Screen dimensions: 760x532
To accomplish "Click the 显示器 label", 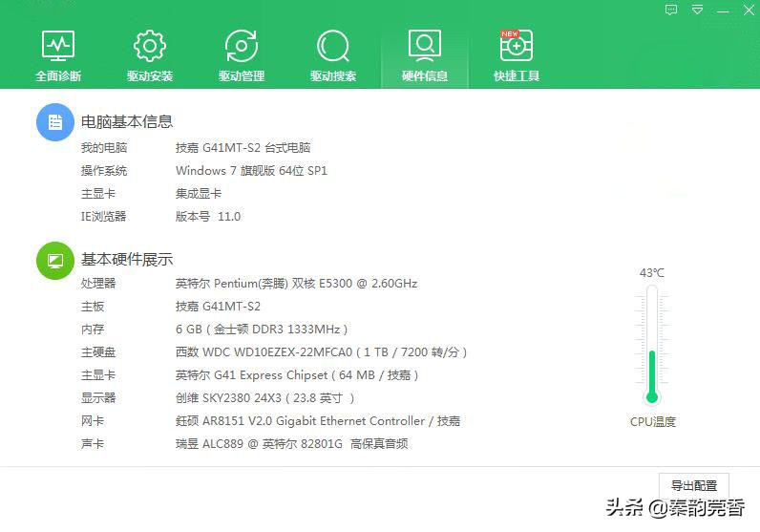I will [98, 398].
